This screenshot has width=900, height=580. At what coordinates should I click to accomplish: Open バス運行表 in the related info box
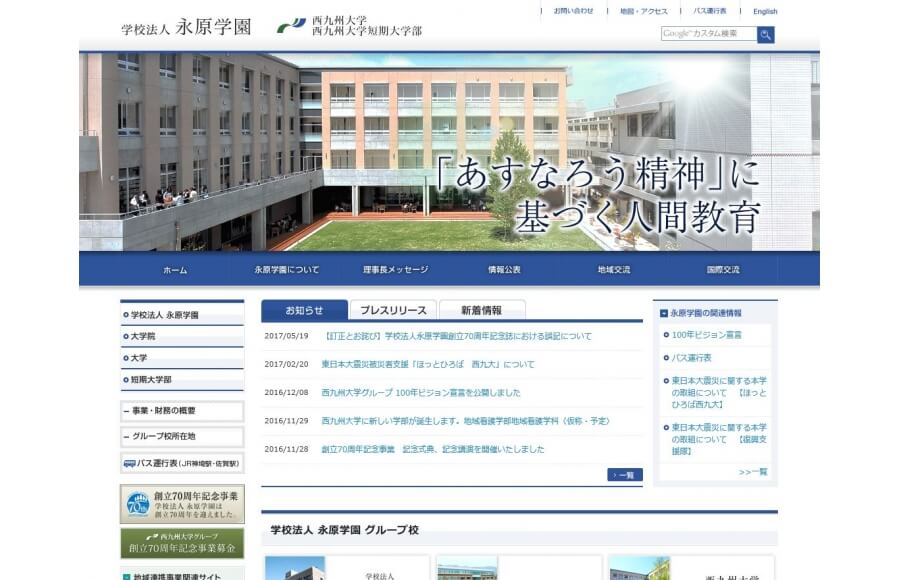click(x=692, y=358)
